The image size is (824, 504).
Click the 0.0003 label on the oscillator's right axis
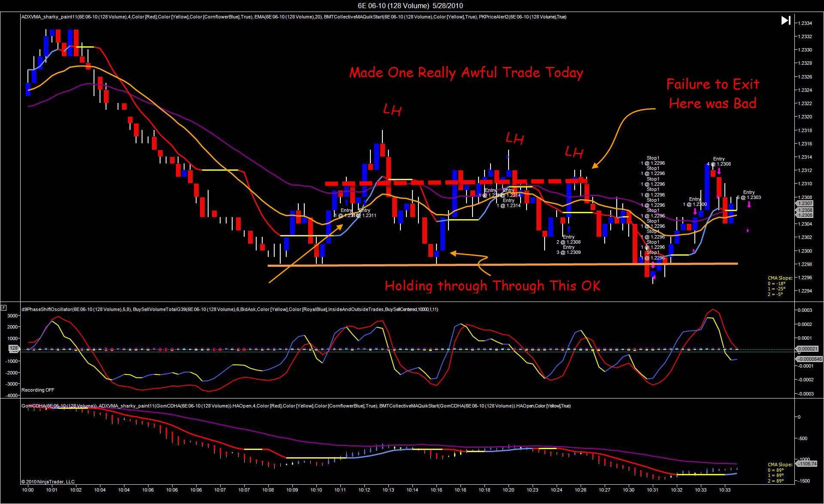coord(806,310)
